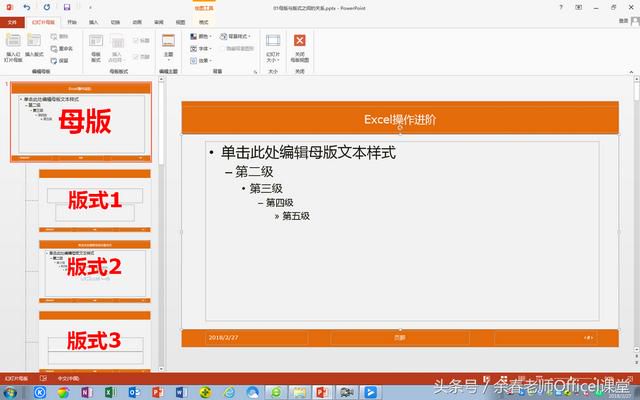This screenshot has width=640, height=400.
Task: Toggle Hide Background Graphics checkbox
Action: coord(237,48)
